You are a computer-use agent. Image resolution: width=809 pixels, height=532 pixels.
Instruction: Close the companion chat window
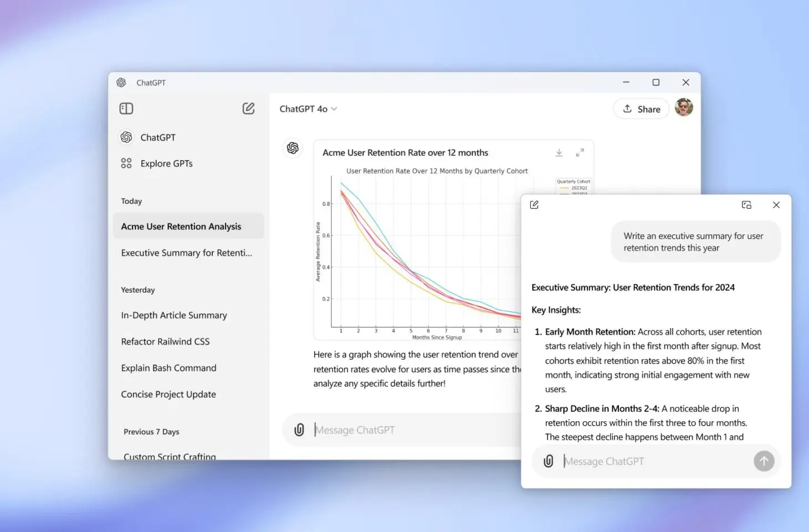[776, 205]
